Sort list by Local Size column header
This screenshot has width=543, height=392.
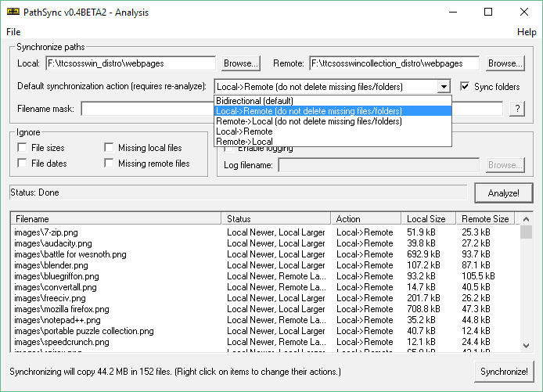click(x=428, y=219)
